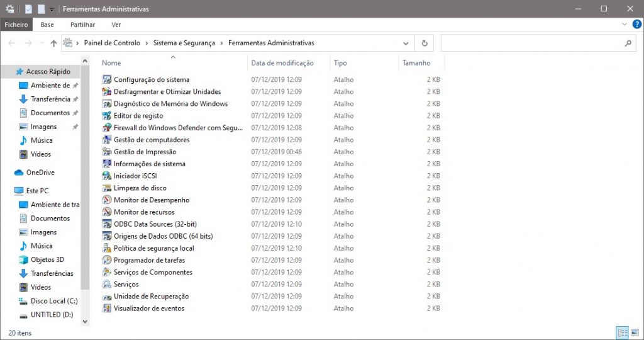Open the recent locations dropdown arrow
The width and height of the screenshot is (644, 340).
(42, 43)
